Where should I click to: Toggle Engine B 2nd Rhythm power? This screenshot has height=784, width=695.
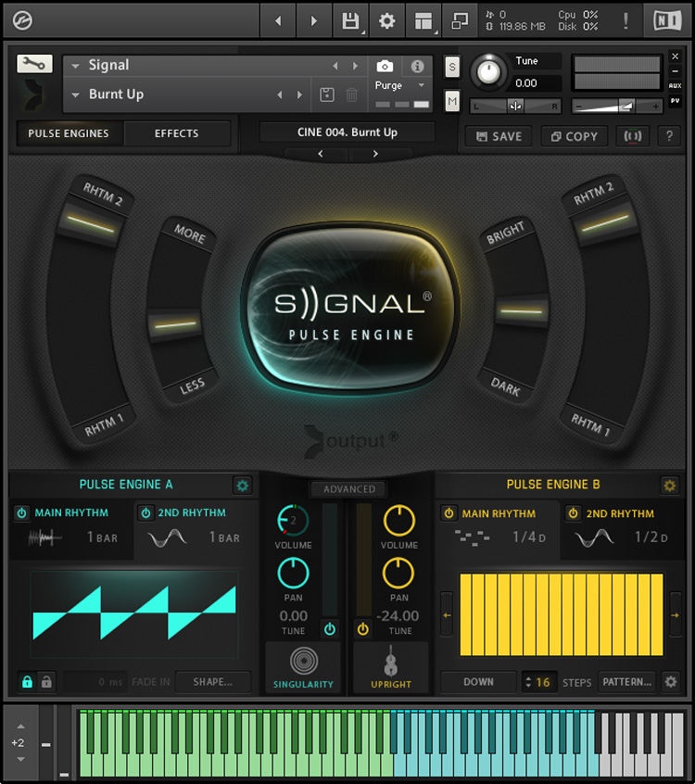click(x=573, y=513)
